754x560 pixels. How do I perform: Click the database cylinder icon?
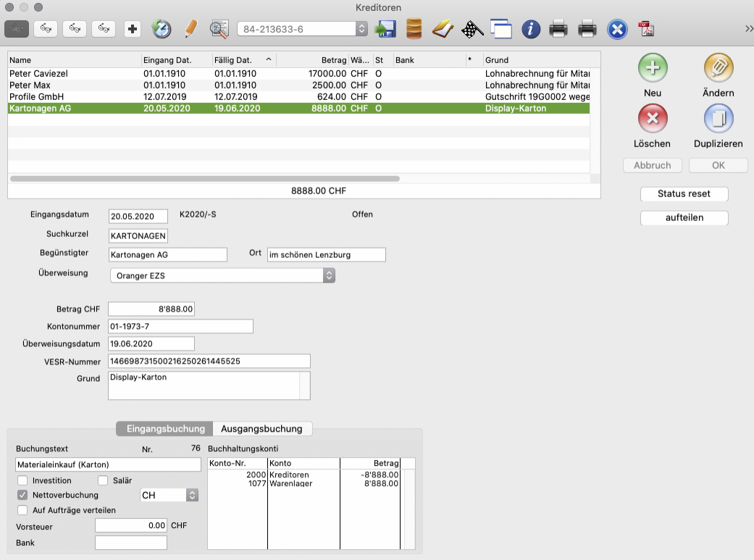point(414,29)
